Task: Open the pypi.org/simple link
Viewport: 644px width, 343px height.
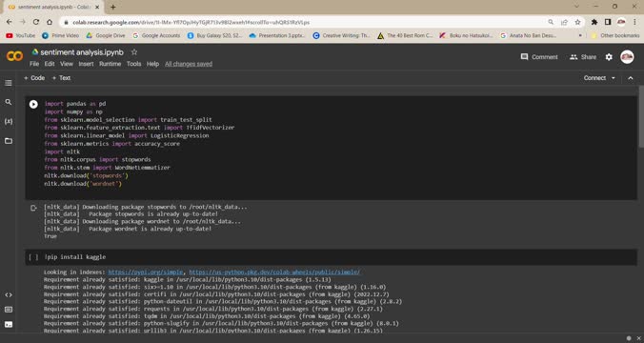Action: click(146, 272)
